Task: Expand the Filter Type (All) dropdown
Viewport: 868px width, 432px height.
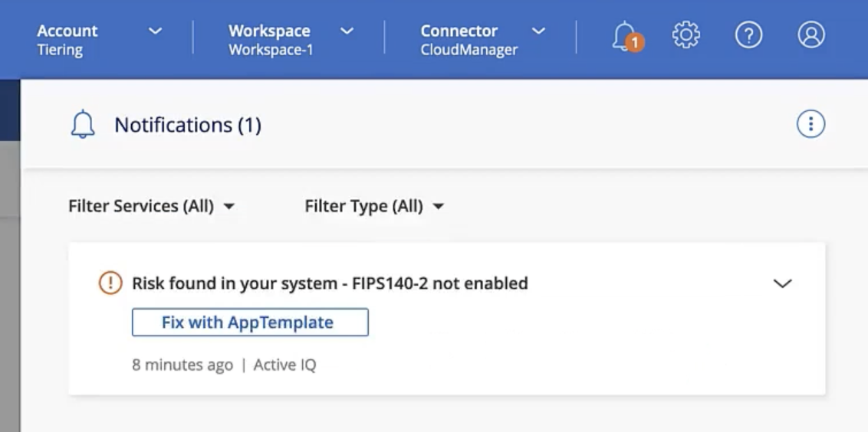Action: 374,206
